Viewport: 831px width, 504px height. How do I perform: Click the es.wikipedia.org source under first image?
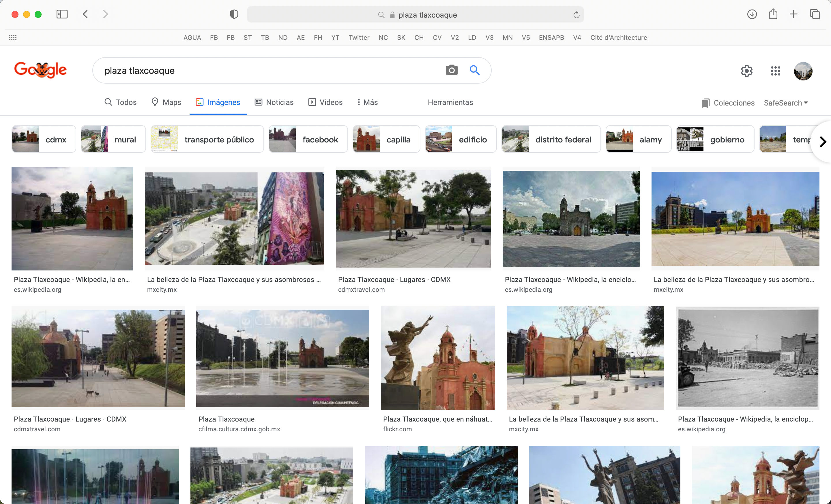click(x=38, y=289)
